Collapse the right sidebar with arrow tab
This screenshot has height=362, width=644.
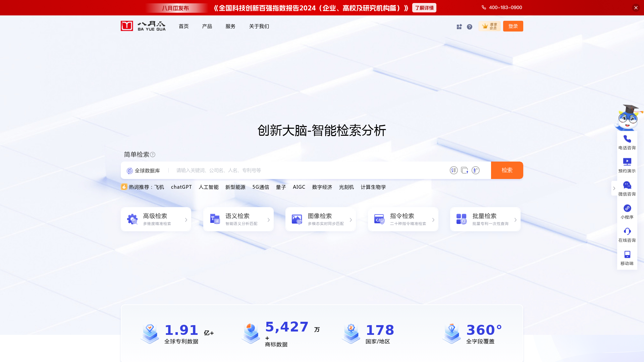point(614,188)
